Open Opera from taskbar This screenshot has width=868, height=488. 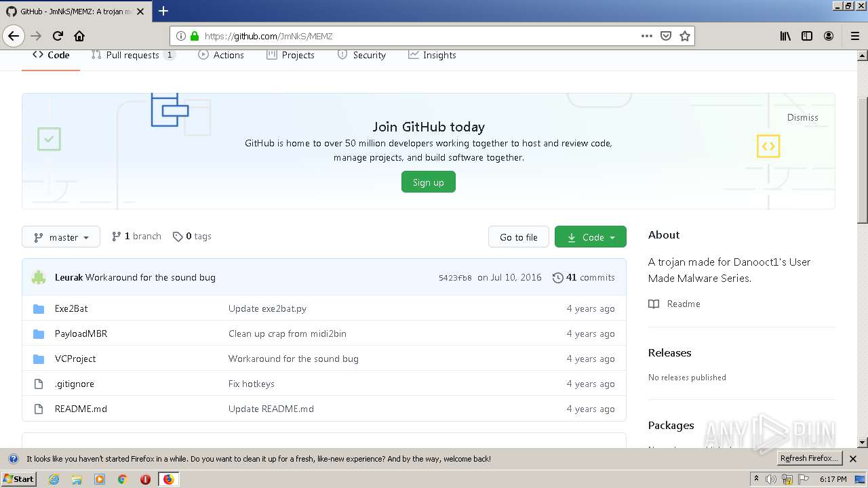point(145,479)
